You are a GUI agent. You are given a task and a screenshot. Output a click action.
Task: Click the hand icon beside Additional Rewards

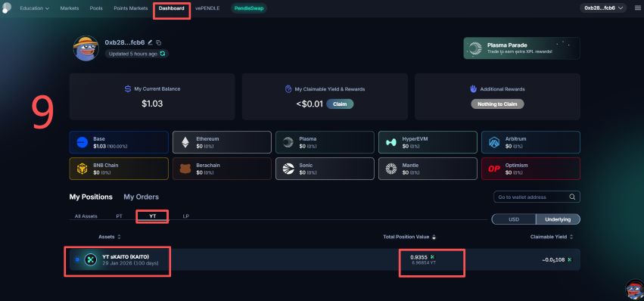473,88
